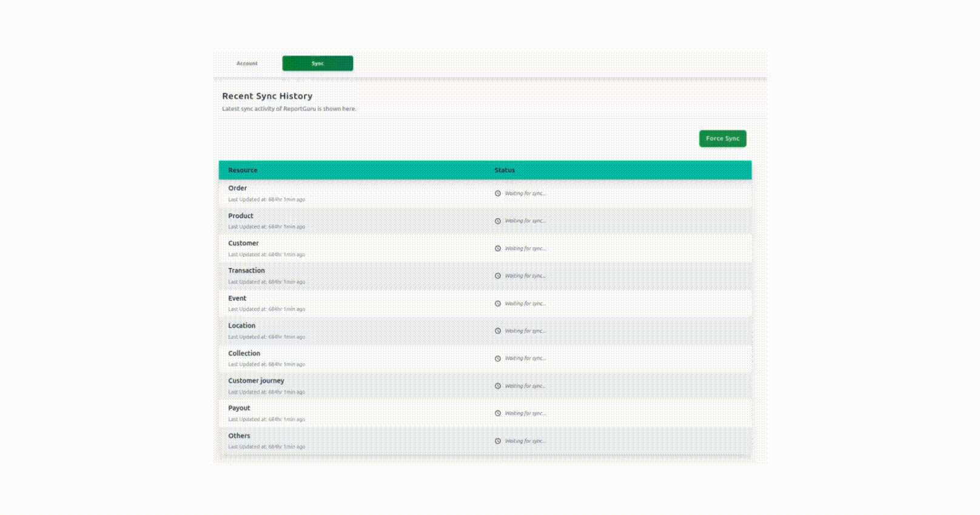The height and width of the screenshot is (515, 980).
Task: Click the clock icon in Event row
Action: click(x=498, y=304)
